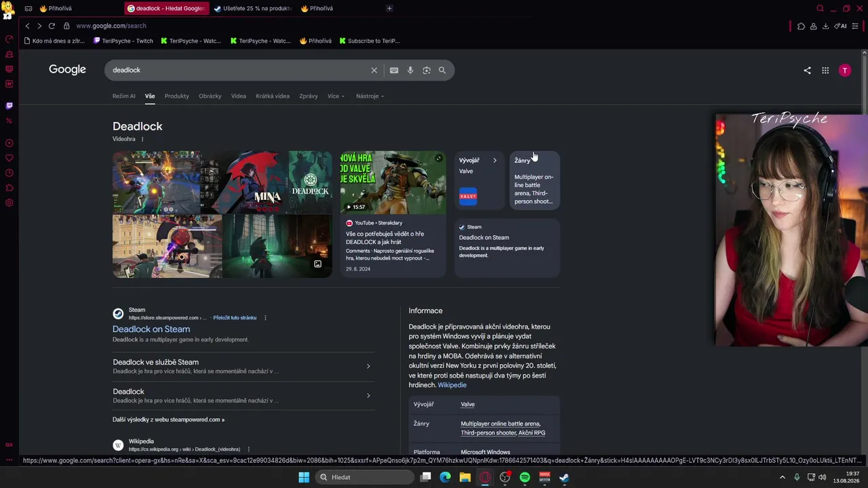Open the taskbar volume speaker icon
868x488 pixels.
point(823,477)
